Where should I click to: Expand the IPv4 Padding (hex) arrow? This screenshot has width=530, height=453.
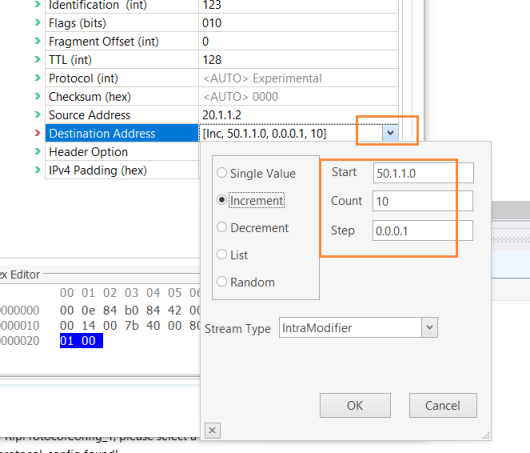point(38,170)
